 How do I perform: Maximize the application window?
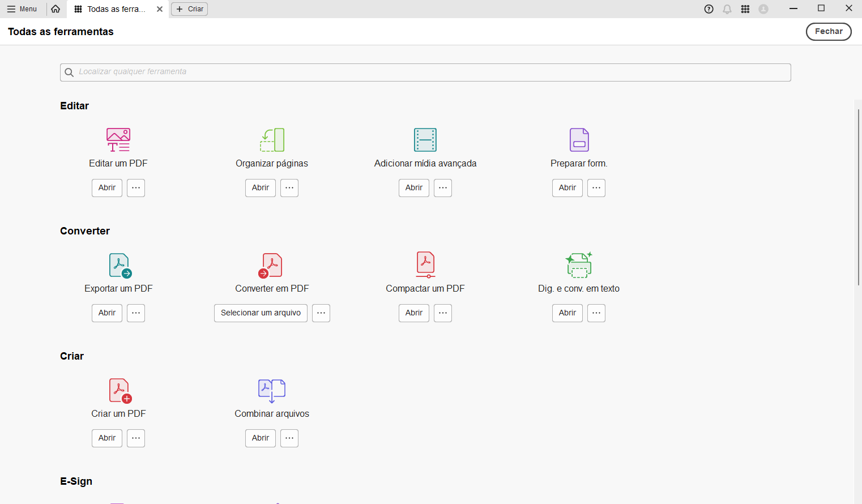(x=821, y=8)
